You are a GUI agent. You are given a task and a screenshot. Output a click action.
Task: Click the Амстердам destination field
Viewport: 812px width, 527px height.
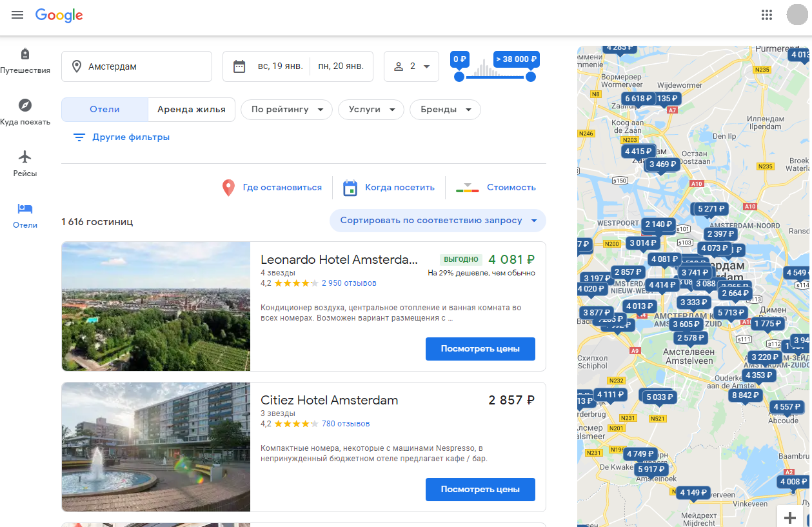point(137,66)
